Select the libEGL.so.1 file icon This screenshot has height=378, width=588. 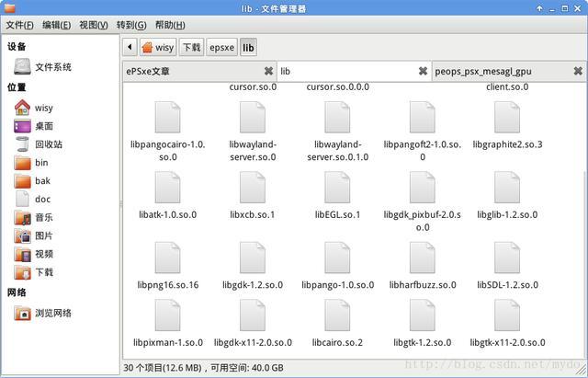coord(337,189)
